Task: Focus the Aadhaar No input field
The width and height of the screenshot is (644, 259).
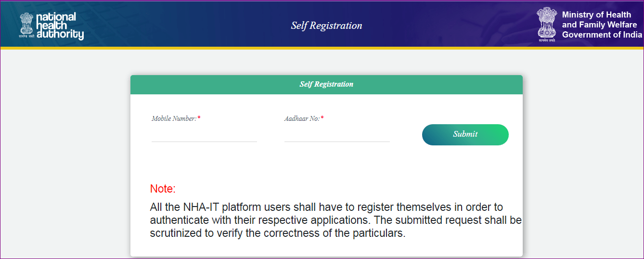Action: (337, 134)
